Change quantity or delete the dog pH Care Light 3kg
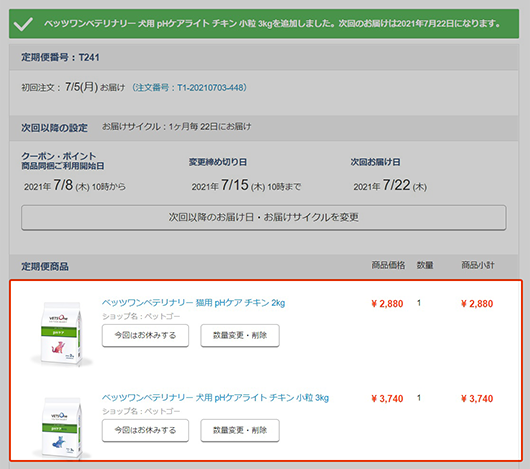This screenshot has width=530, height=469. pos(240,430)
